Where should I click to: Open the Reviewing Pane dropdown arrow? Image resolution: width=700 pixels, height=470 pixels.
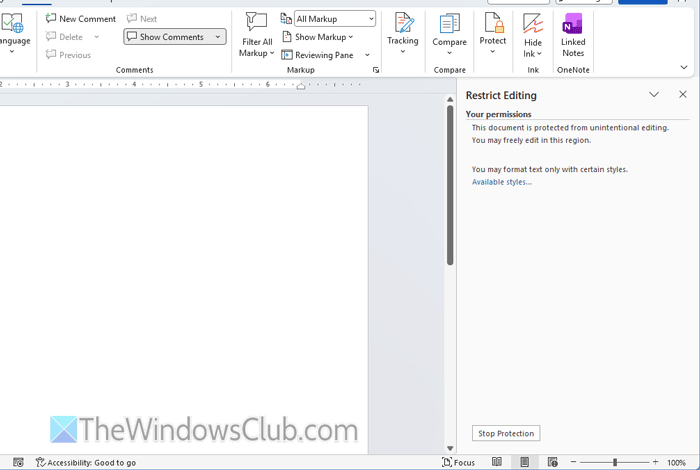[367, 55]
